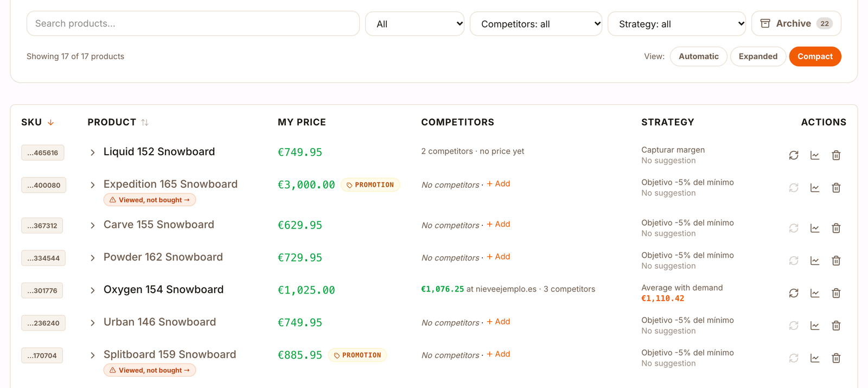Click SKU chip ...236240
Image resolution: width=868 pixels, height=388 pixels.
[43, 323]
